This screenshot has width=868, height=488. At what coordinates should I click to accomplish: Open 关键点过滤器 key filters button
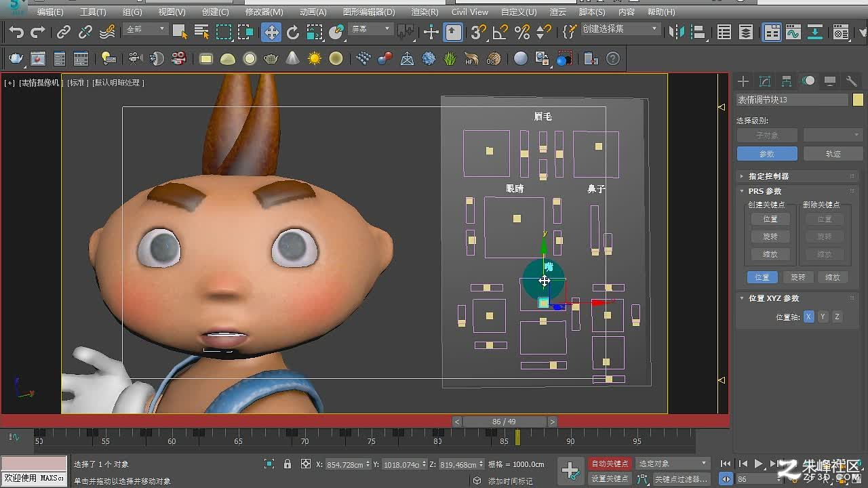[682, 479]
